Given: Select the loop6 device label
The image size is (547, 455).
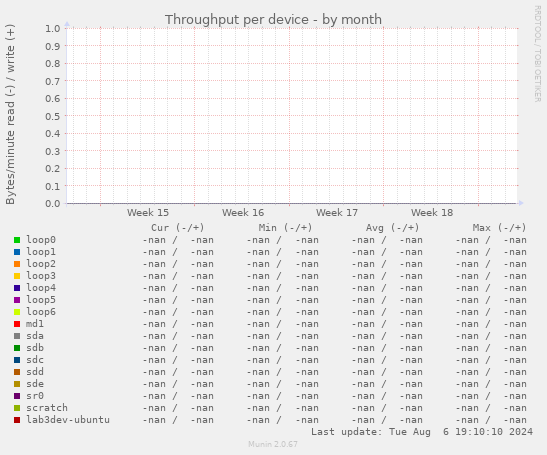Looking at the screenshot, I should 41,312.
